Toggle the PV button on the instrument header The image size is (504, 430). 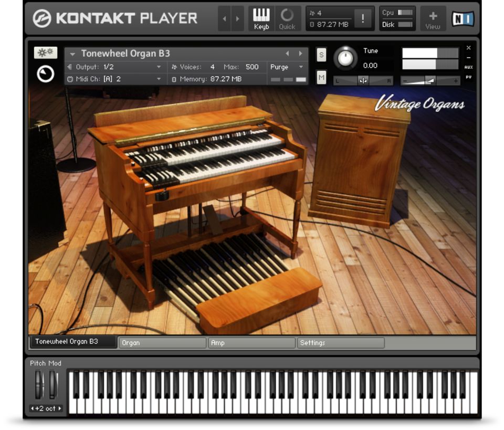[x=468, y=77]
